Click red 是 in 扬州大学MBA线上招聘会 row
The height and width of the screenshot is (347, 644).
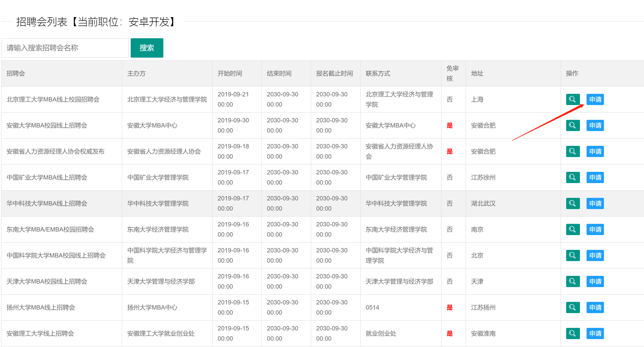[449, 307]
